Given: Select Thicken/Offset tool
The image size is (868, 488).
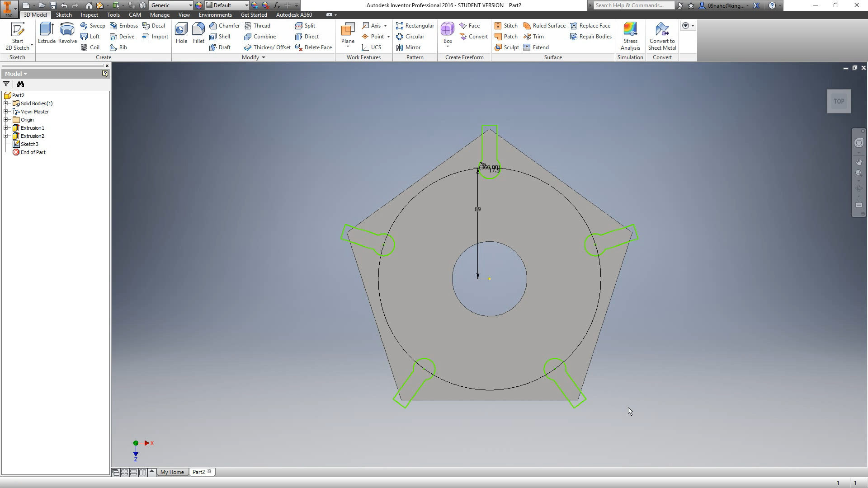Looking at the screenshot, I should point(267,47).
